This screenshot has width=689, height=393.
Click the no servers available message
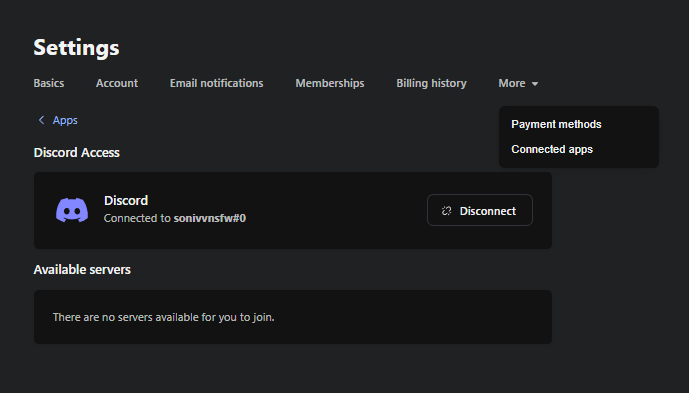(x=163, y=317)
